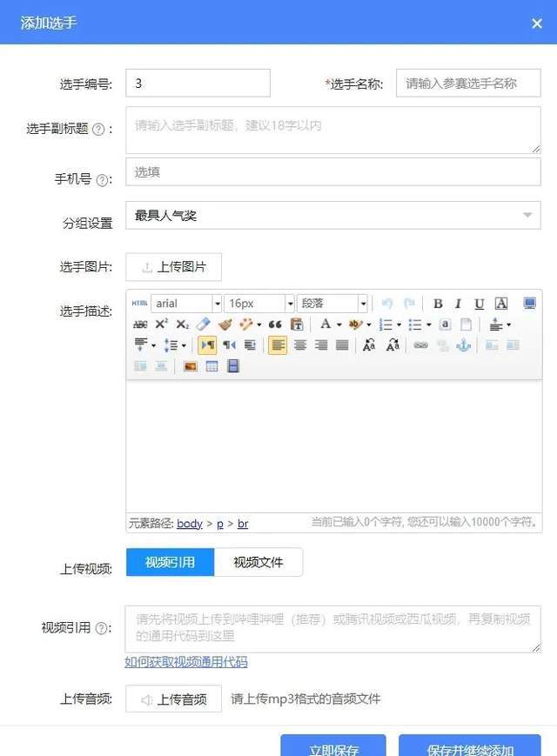Click the eraser clear-format icon
Viewport: 557px width, 756px height.
coord(204,324)
